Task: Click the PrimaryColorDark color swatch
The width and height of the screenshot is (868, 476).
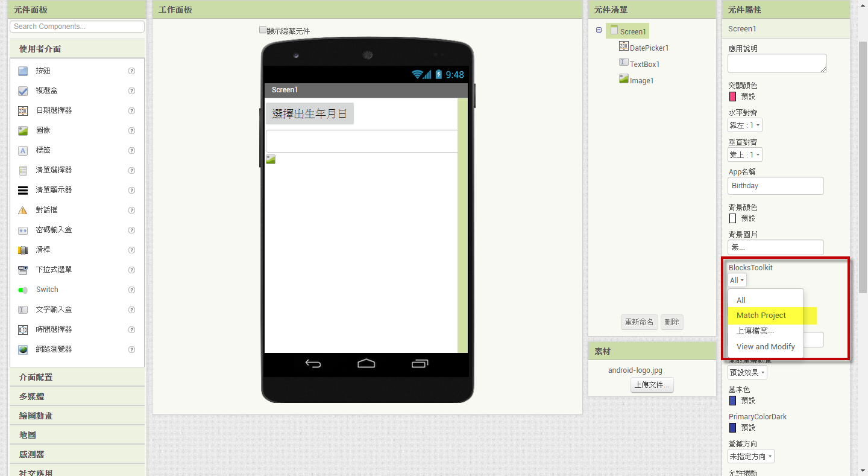Action: click(733, 428)
